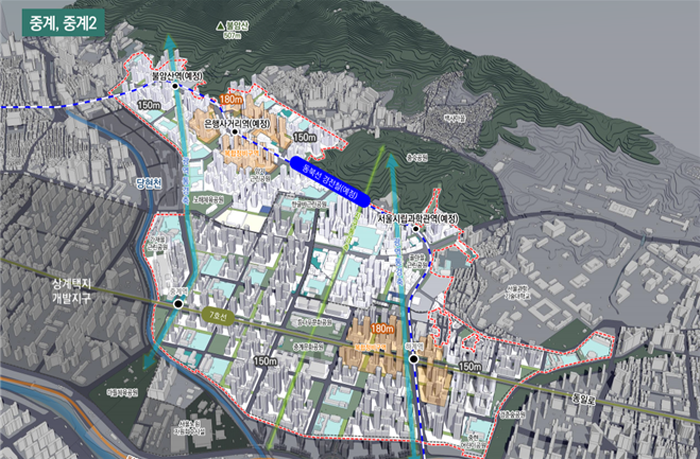This screenshot has width=700, height=459.
Task: Select the 7호선 line badge
Action: [214, 315]
